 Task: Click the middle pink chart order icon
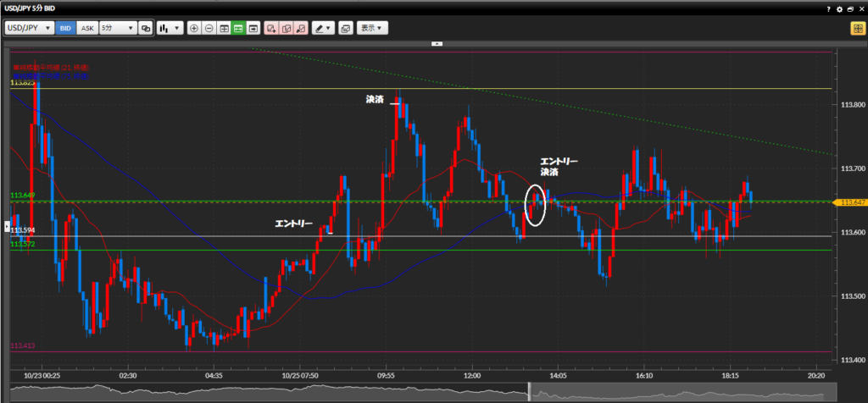[x=287, y=28]
